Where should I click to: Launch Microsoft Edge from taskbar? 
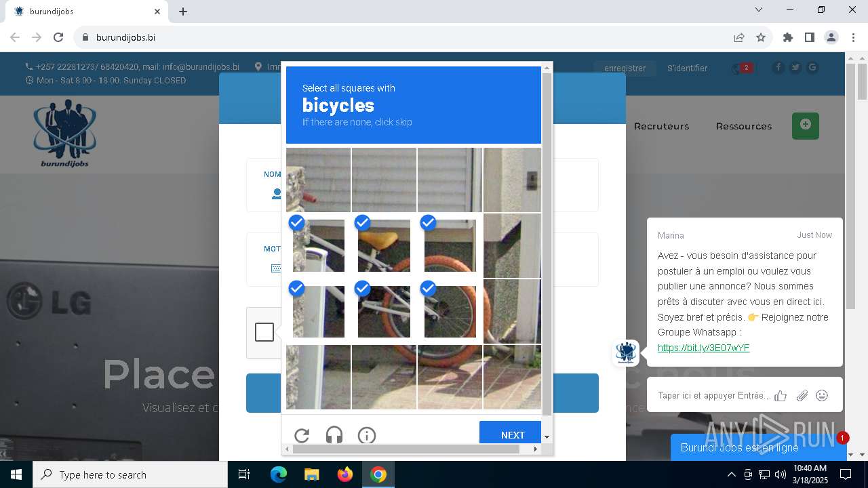tap(279, 474)
